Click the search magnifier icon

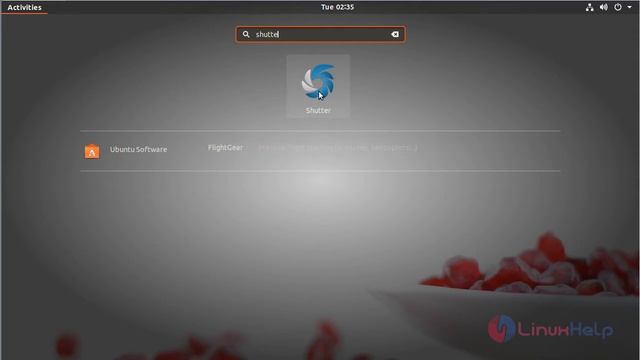(246, 34)
